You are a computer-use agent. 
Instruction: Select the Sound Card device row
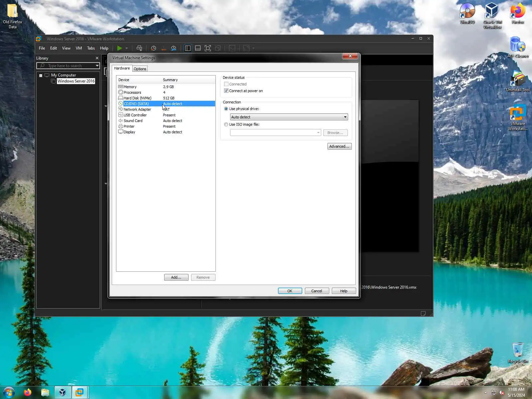[x=166, y=121]
